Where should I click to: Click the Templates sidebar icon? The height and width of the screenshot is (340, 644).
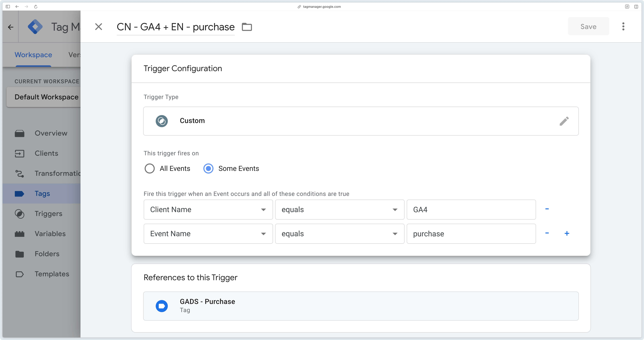point(19,274)
